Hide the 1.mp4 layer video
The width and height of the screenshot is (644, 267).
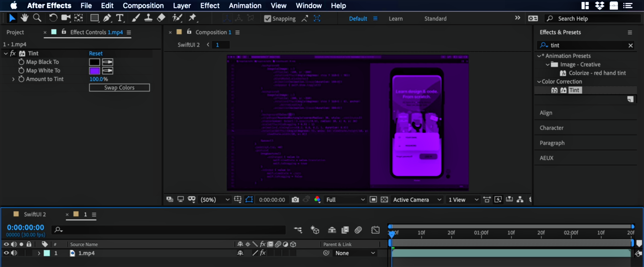(6, 253)
